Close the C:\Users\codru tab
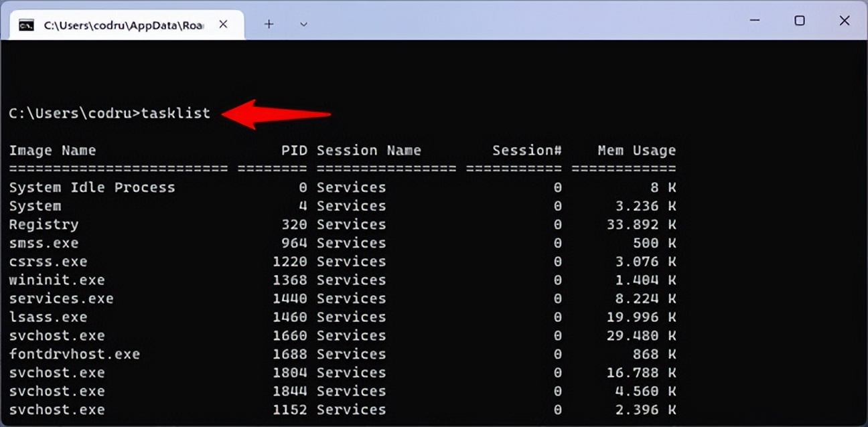Viewport: 868px width, 427px height. pyautogui.click(x=223, y=24)
